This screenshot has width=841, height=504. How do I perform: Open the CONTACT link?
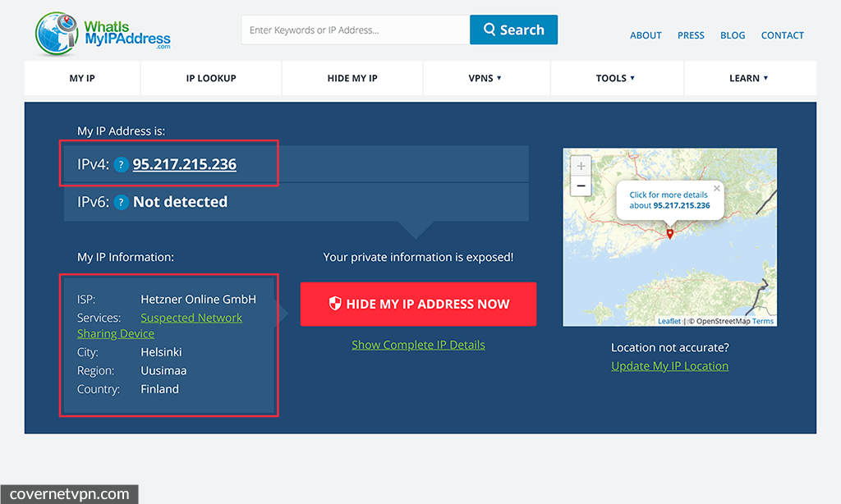(x=783, y=35)
